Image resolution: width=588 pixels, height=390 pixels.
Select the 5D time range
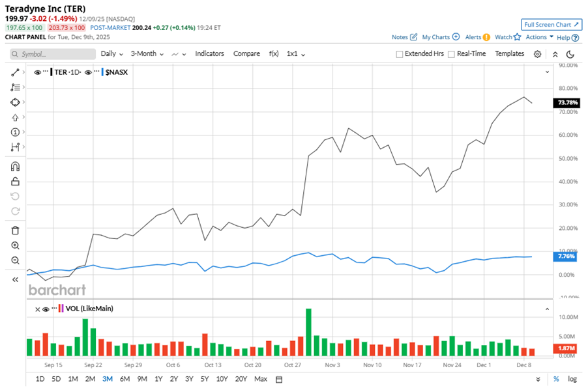56,379
